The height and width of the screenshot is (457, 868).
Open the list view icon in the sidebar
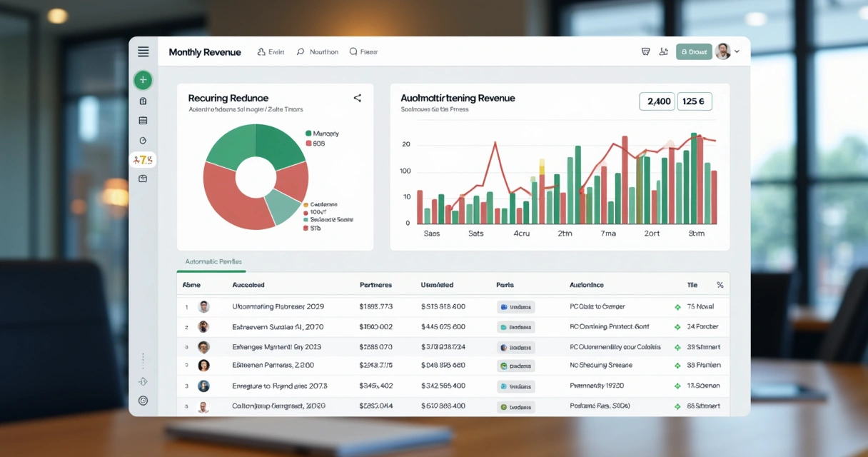click(x=143, y=120)
